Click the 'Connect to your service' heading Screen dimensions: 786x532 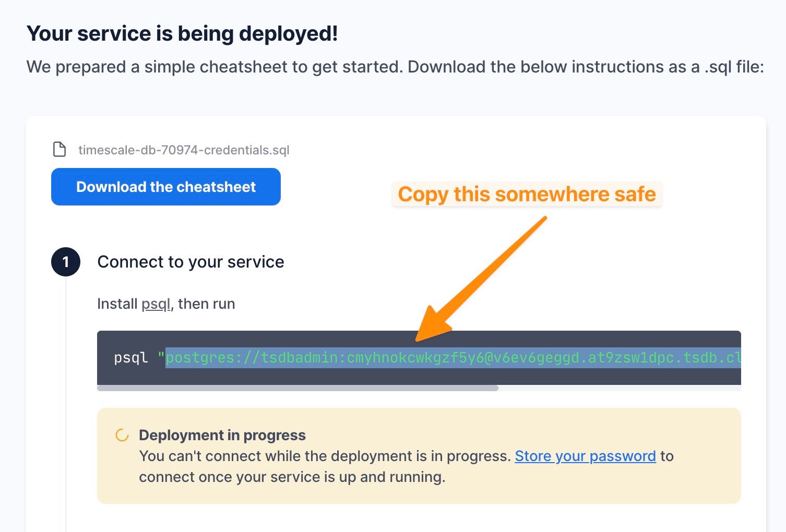click(190, 262)
